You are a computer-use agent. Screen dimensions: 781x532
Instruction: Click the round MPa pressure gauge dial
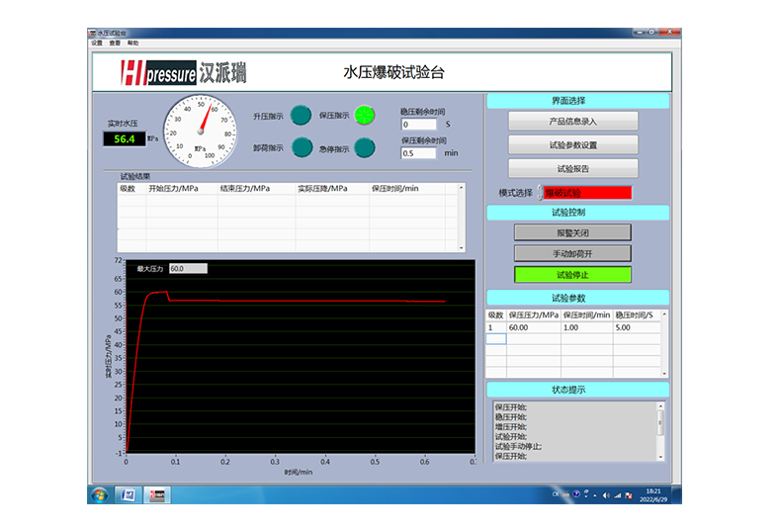coord(201,131)
